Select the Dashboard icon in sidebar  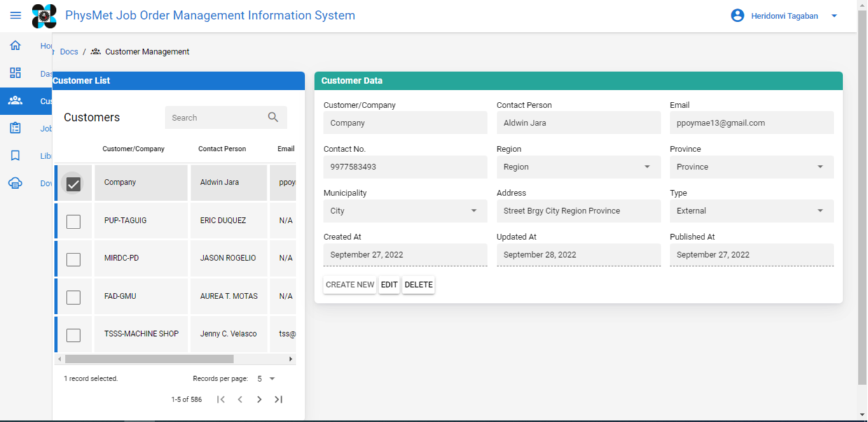tap(15, 73)
